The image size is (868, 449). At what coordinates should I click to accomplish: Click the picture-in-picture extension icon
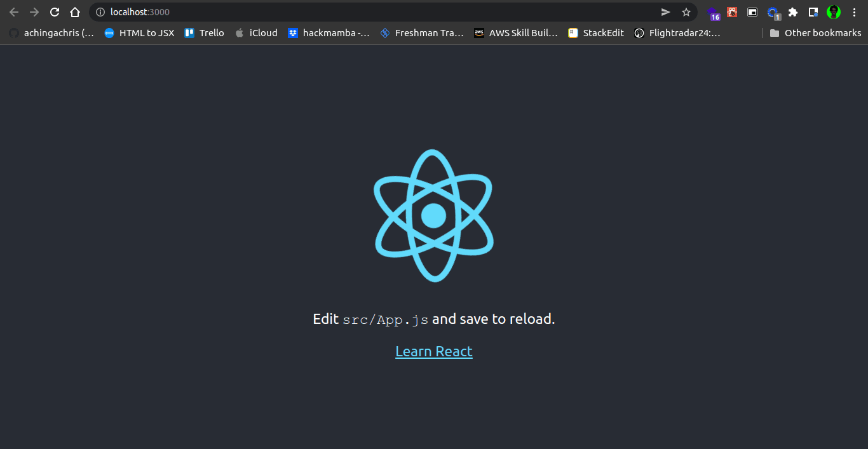752,12
